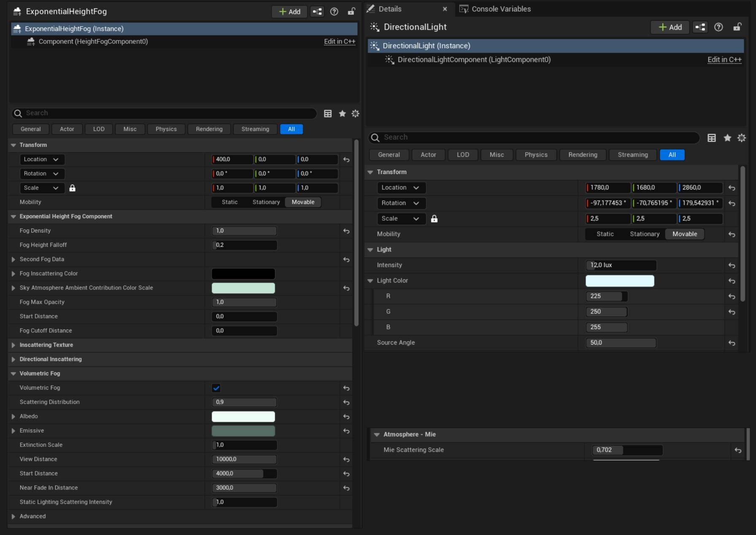Enable the Volumetric Fog checkbox

(216, 388)
